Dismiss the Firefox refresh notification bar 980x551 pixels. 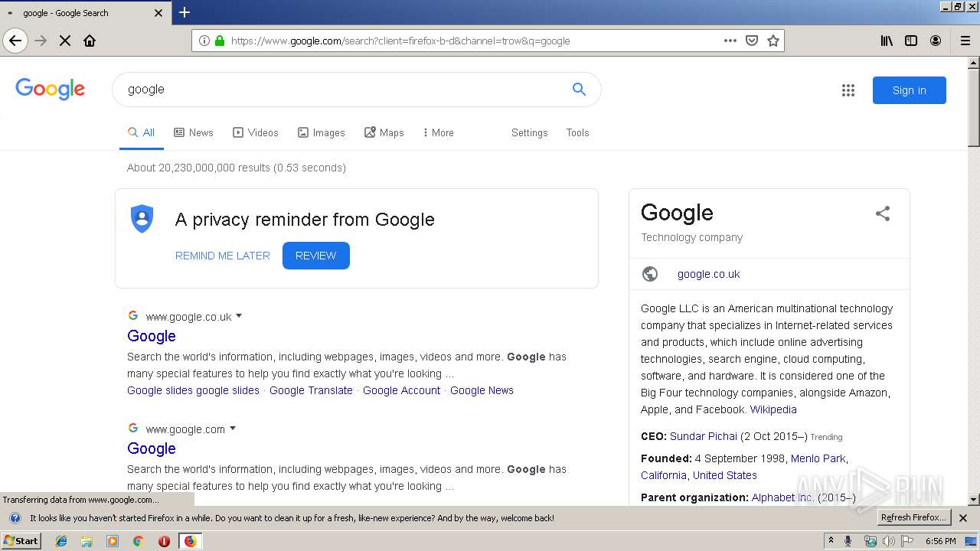click(964, 518)
